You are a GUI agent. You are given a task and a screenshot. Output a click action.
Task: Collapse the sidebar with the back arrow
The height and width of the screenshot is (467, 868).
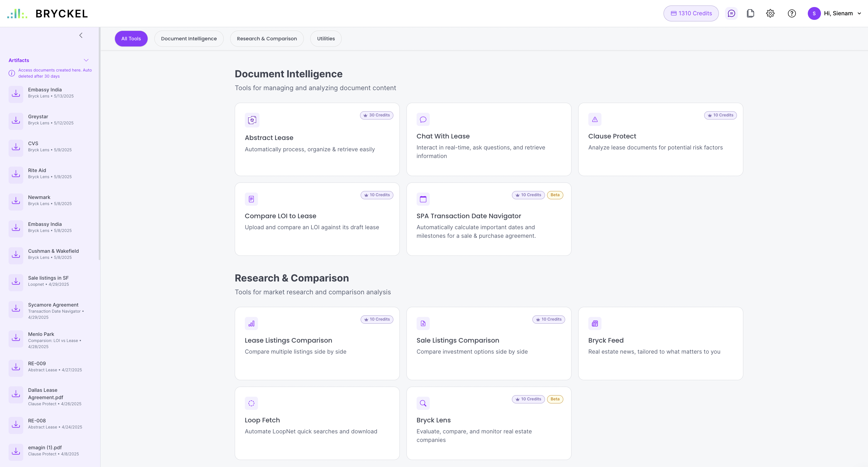tap(81, 35)
